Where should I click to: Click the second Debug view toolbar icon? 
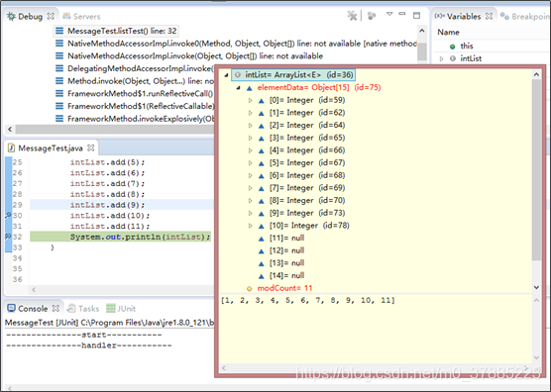click(x=372, y=16)
